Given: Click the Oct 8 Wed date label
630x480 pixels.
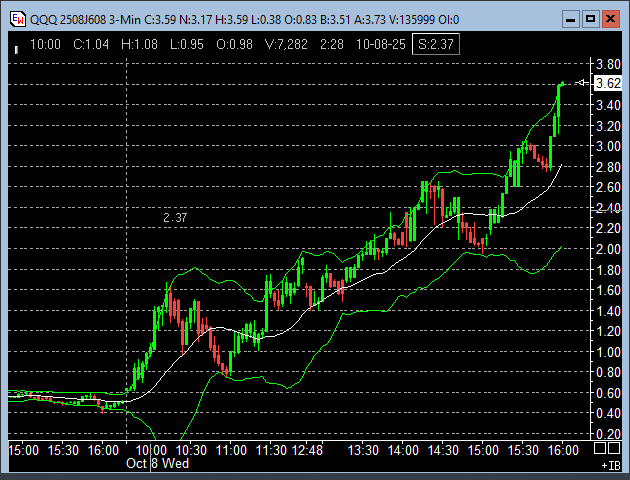Looking at the screenshot, I should 158,464.
